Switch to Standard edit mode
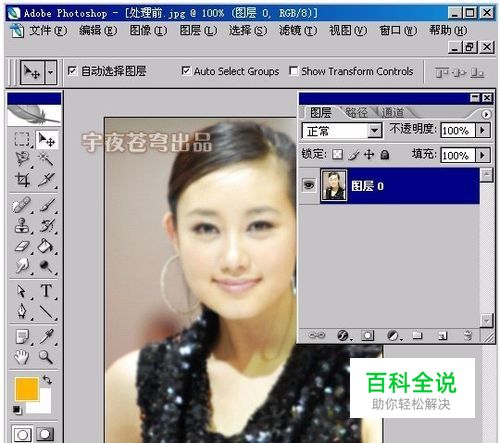500x443 pixels. coord(22,434)
